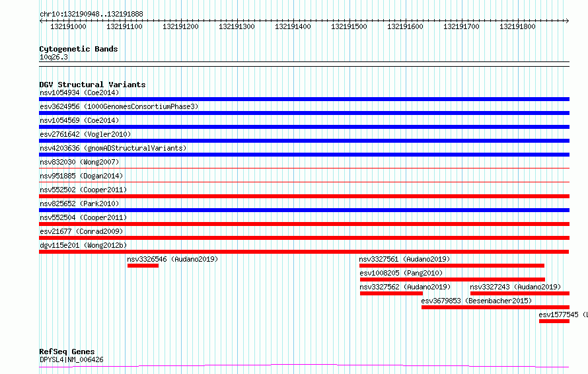Click the ruler's right arrowhead
Viewport: 588px width, 374px height.
pos(568,21)
